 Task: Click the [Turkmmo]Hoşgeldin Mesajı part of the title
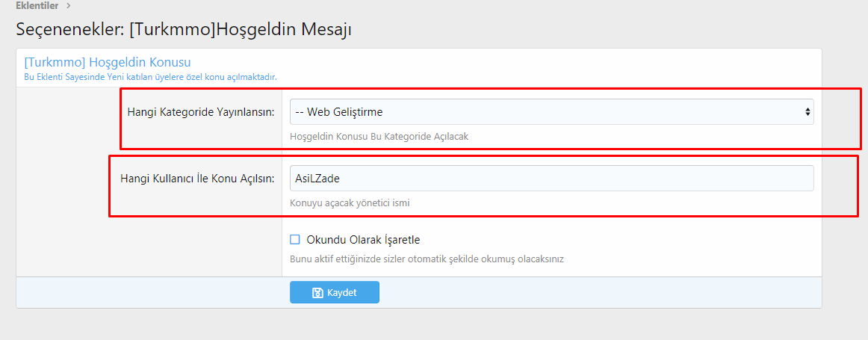(241, 29)
